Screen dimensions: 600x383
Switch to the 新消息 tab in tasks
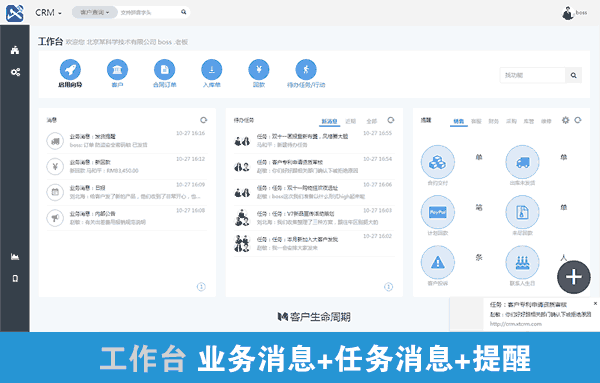coord(329,121)
